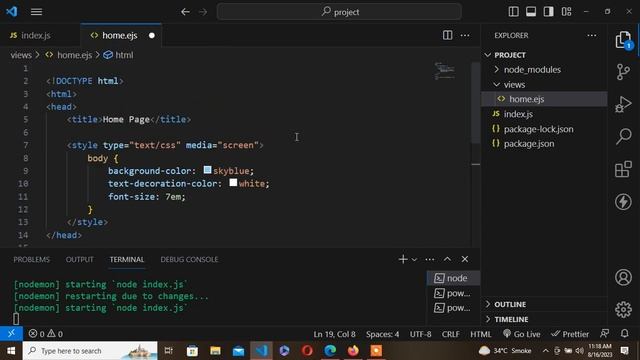
Task: Create a new terminal with plus
Action: [403, 259]
